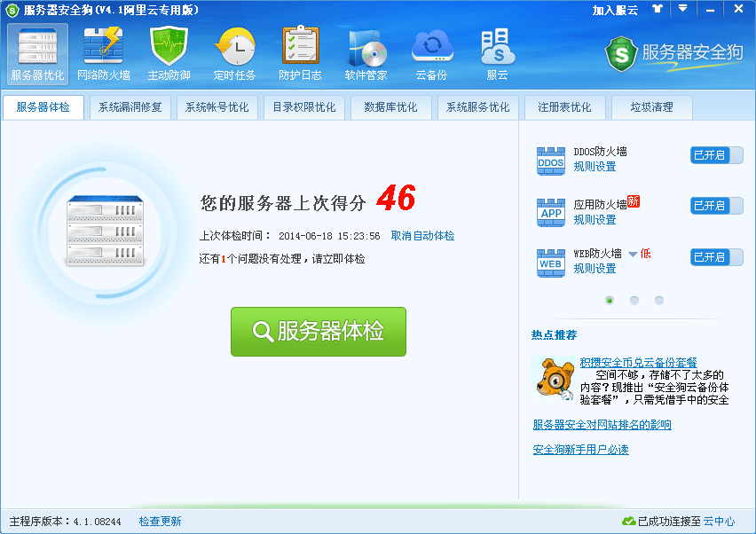Open the 云备份 cloud icon

pos(432,54)
